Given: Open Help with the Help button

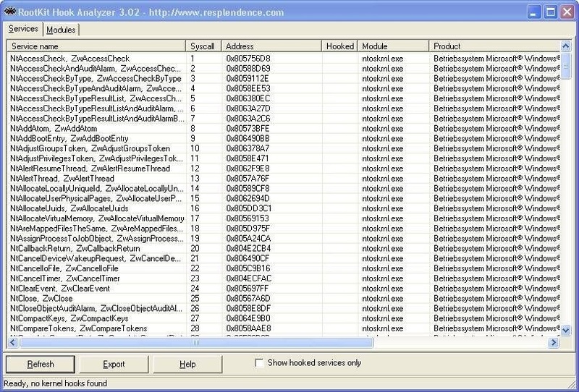Looking at the screenshot, I should click(x=187, y=365).
